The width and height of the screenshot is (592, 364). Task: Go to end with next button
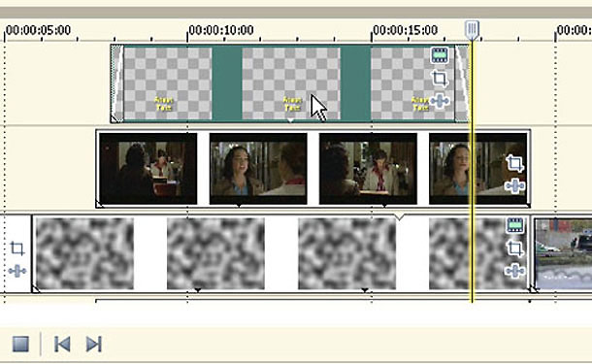click(93, 344)
